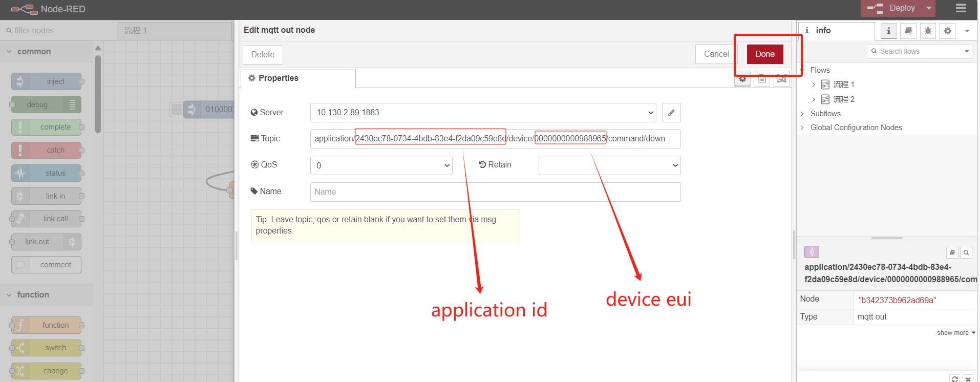Viewport: 980px width, 382px height.
Task: Open the sidebar tab list dropdown arrow
Action: (967, 31)
